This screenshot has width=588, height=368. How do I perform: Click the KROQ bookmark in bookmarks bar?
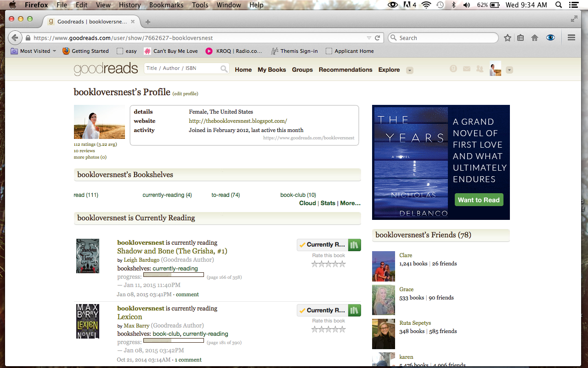[x=234, y=51]
